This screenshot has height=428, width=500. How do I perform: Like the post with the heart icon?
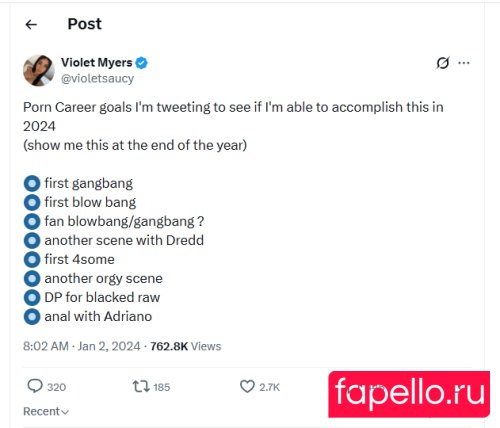click(247, 387)
